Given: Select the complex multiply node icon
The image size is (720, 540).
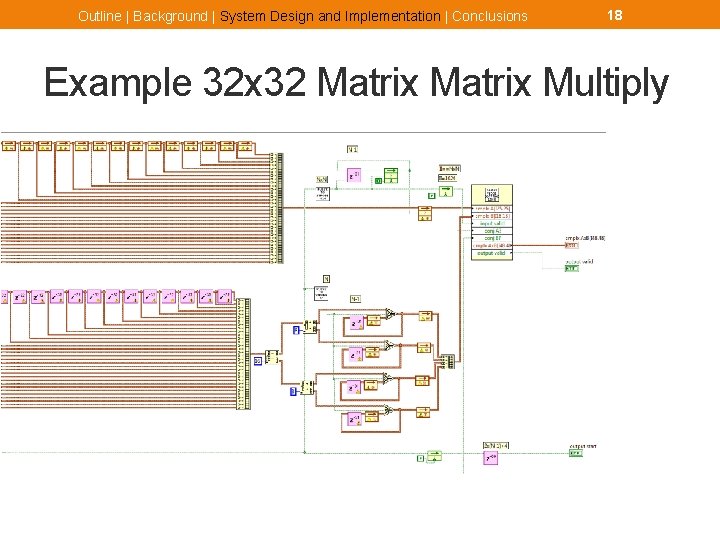Looking at the screenshot, I should tap(492, 194).
